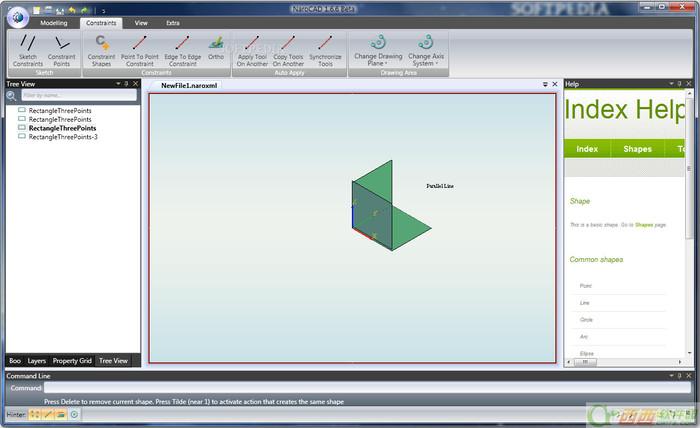Activate Point To Point Constraint
The width and height of the screenshot is (700, 428).
[140, 50]
